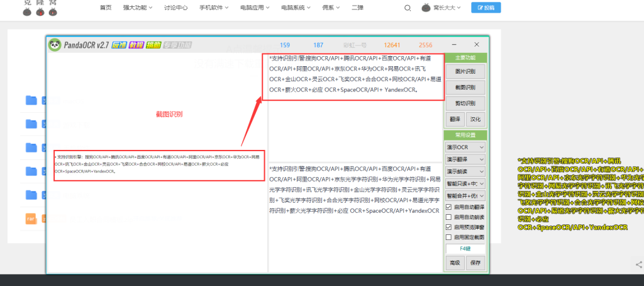
Task: Click the 主要功能 panel header
Action: tap(465, 57)
